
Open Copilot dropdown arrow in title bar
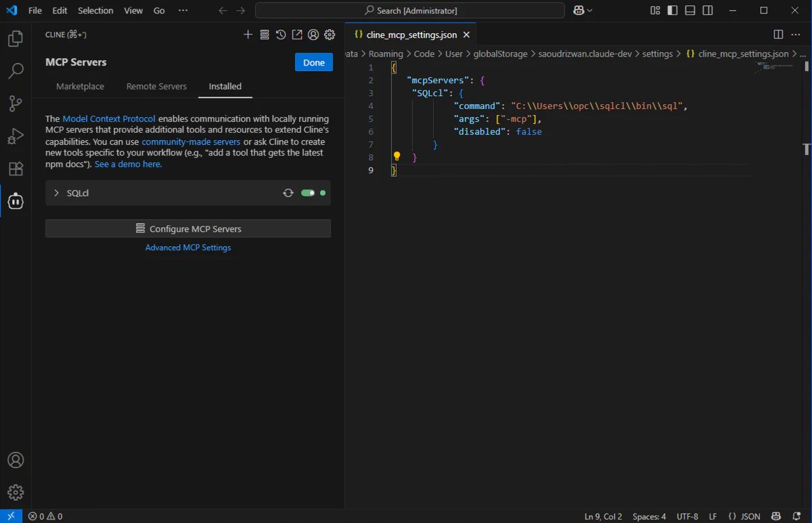(x=590, y=10)
